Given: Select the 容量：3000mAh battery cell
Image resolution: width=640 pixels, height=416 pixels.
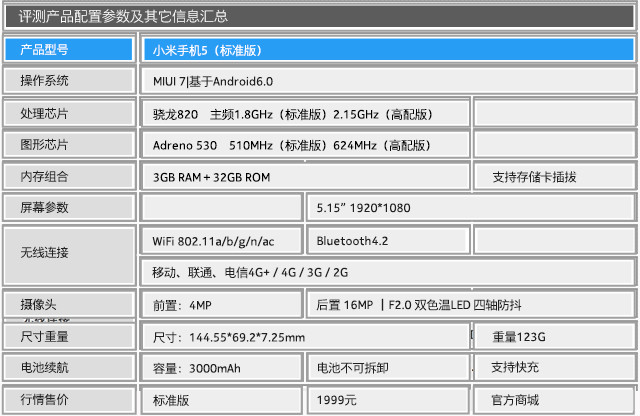Looking at the screenshot, I should tap(222, 368).
